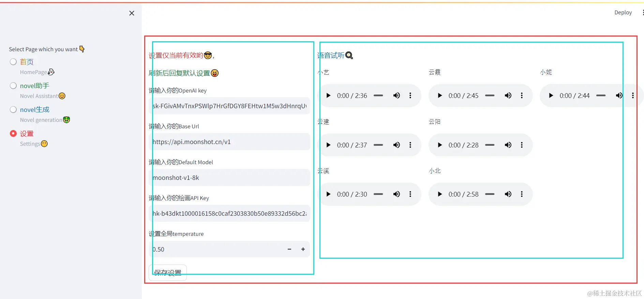Screen dimensions: 644x299
Task: Mute the 小妮 audio player
Action: click(x=619, y=96)
